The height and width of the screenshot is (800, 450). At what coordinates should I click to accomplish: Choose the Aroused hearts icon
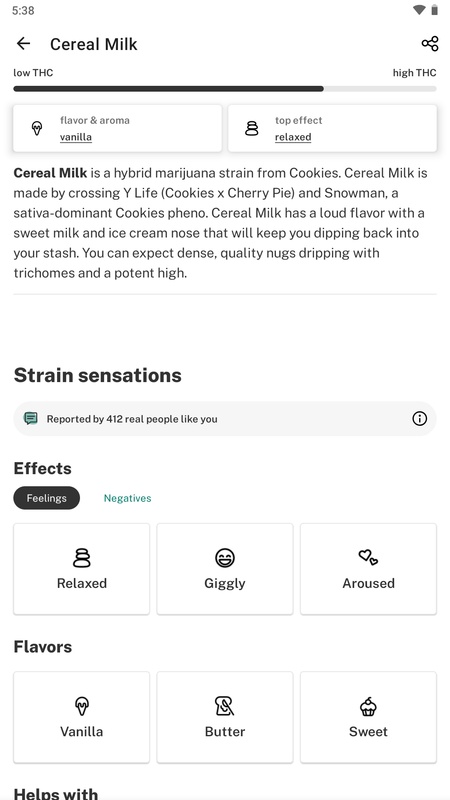tap(368, 557)
